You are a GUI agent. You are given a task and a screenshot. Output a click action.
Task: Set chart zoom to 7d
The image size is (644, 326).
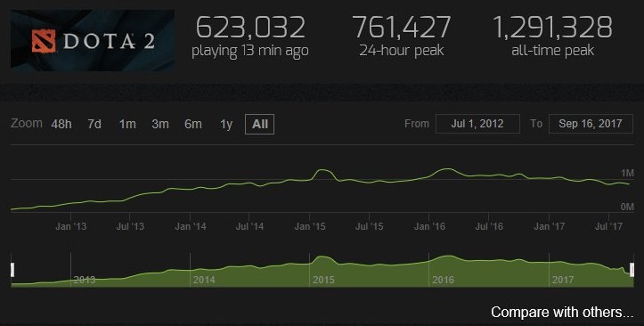pos(94,124)
